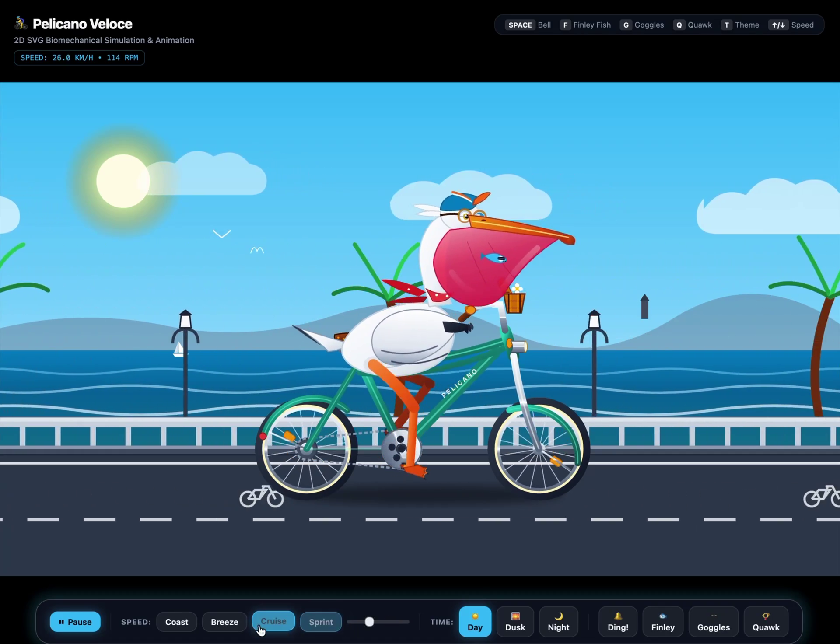Click the speed and RPM readout
The image size is (840, 644).
pos(79,58)
